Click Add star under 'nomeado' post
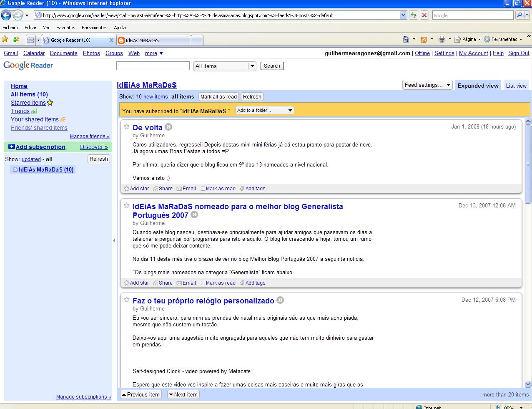The width and height of the screenshot is (532, 409). tap(136, 283)
